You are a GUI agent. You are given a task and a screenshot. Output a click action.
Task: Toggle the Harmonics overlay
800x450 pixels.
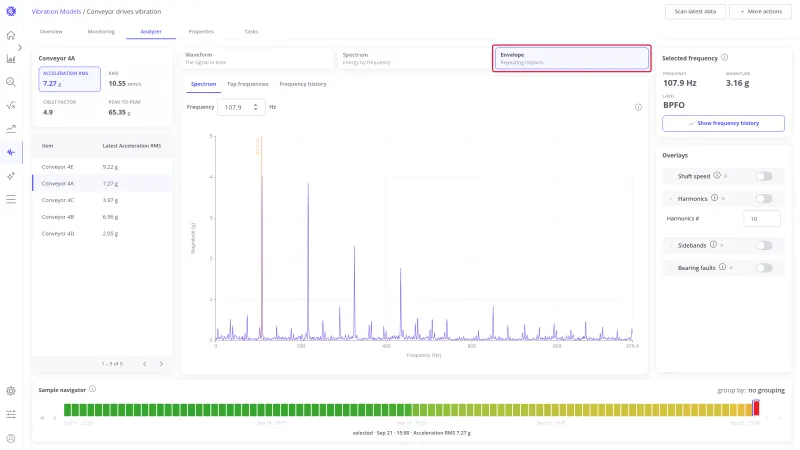click(x=764, y=198)
